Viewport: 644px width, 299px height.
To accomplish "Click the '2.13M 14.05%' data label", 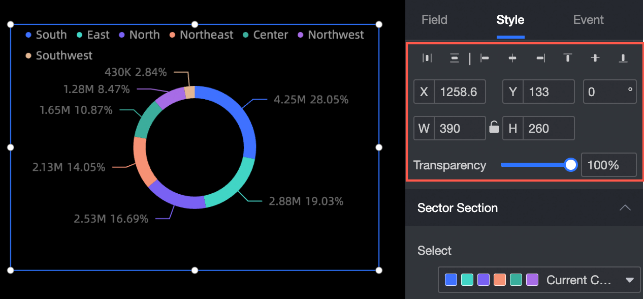I will tap(69, 167).
